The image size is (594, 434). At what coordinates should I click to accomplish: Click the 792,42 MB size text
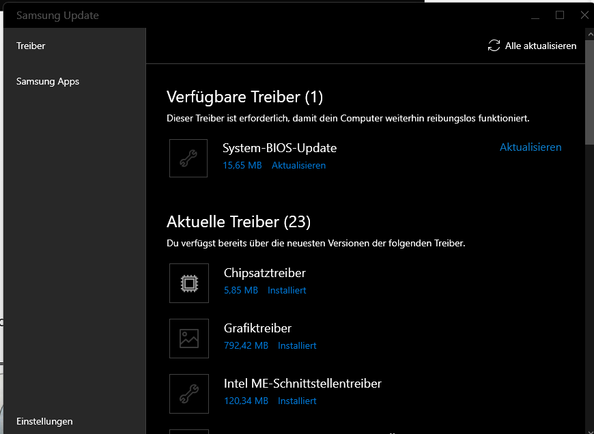[x=246, y=346]
